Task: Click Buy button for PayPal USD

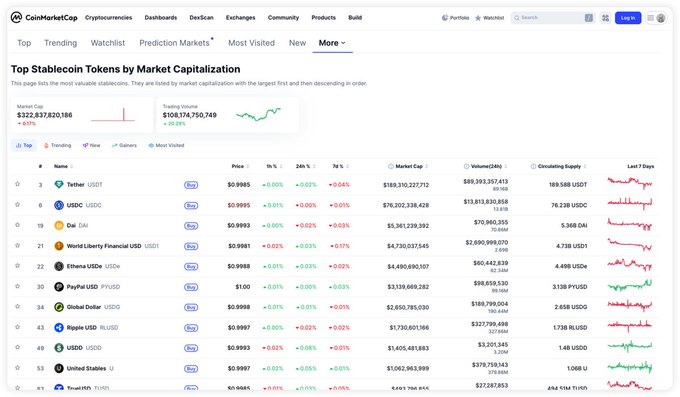Action: tap(191, 287)
